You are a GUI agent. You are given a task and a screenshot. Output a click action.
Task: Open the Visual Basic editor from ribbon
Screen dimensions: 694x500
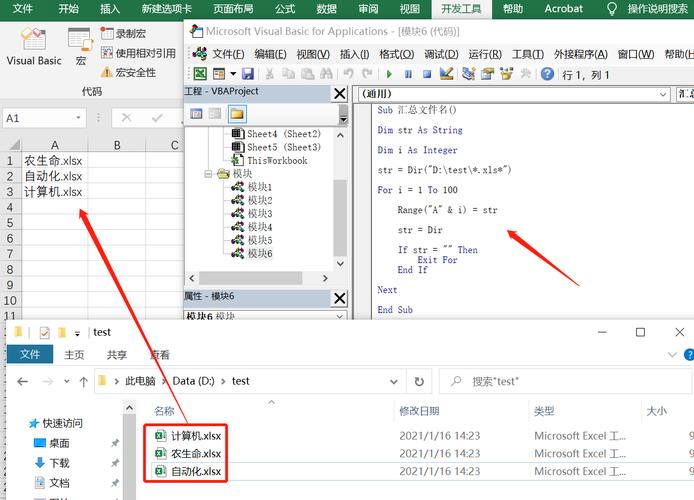click(34, 46)
